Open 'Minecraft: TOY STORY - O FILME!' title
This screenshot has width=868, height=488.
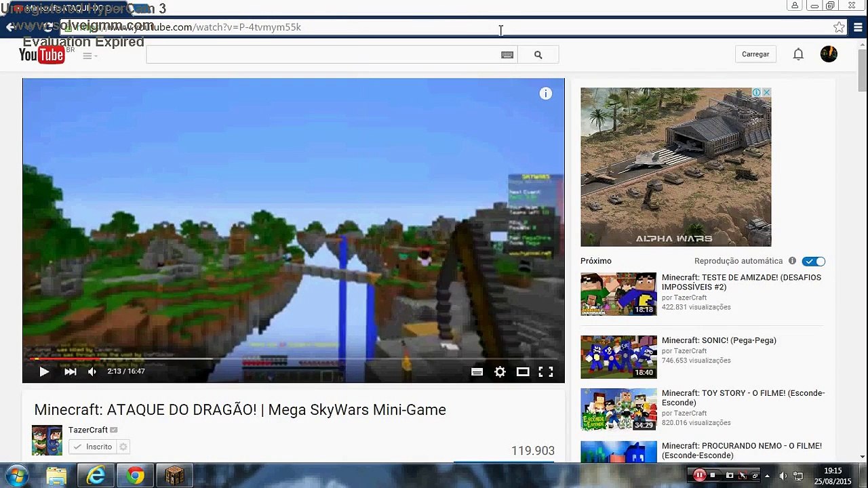[743, 398]
